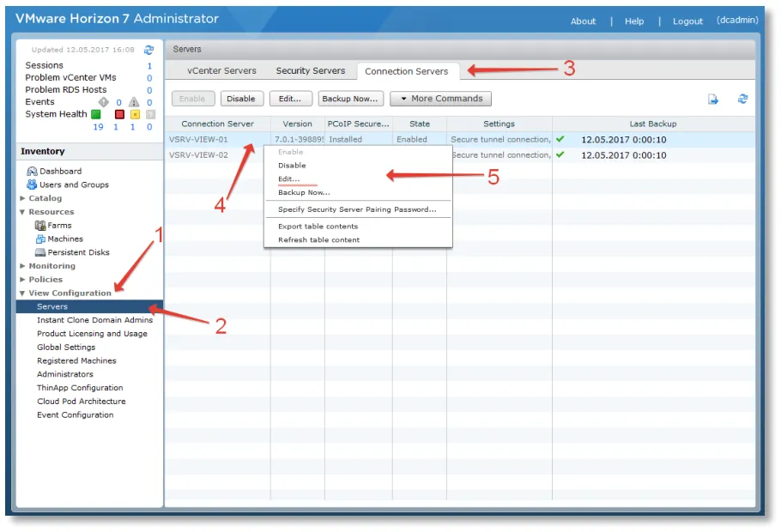This screenshot has width=781, height=532.
Task: Expand the Monitoring tree node
Action: click(x=22, y=266)
